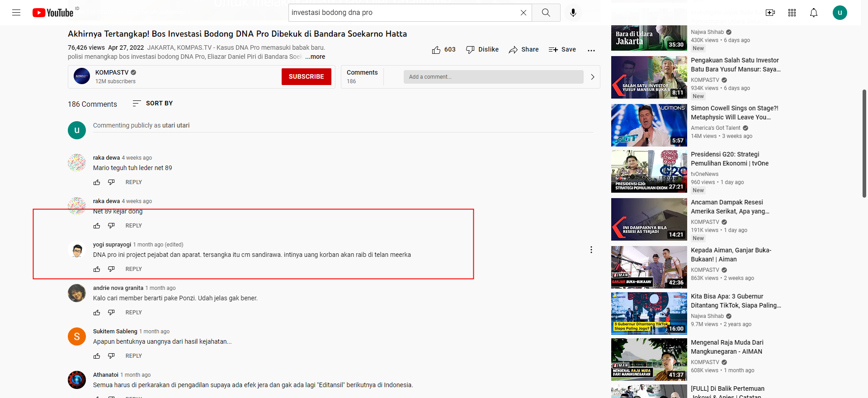Click the Add a comment field
Screen dimensions: 868x398
[x=493, y=77]
